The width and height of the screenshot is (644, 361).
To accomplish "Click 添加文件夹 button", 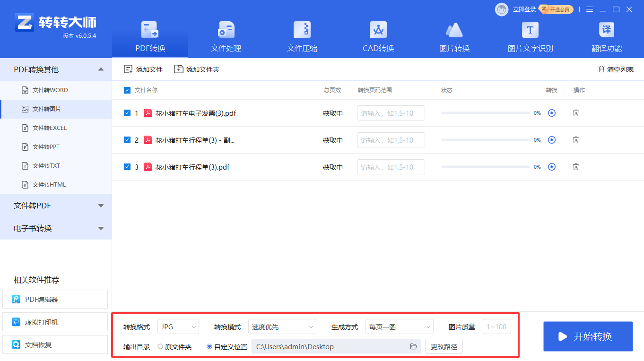I will tap(197, 69).
